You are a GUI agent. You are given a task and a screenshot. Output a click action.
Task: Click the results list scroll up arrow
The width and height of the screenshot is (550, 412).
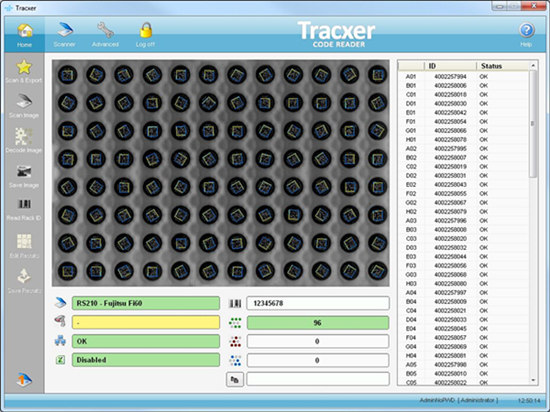point(533,66)
